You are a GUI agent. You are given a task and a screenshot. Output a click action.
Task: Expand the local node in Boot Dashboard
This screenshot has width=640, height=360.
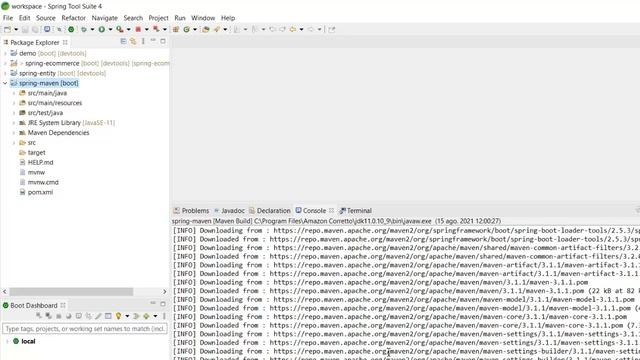[7, 341]
